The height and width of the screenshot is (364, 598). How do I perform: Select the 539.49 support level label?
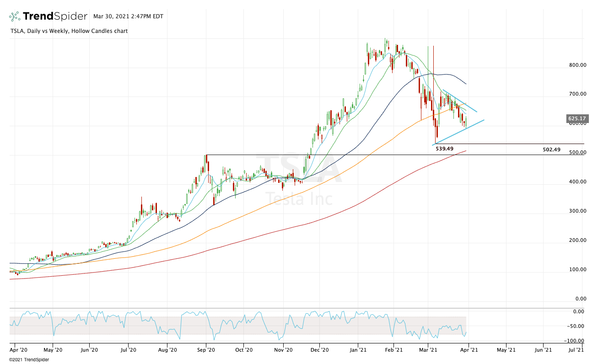[x=444, y=149]
